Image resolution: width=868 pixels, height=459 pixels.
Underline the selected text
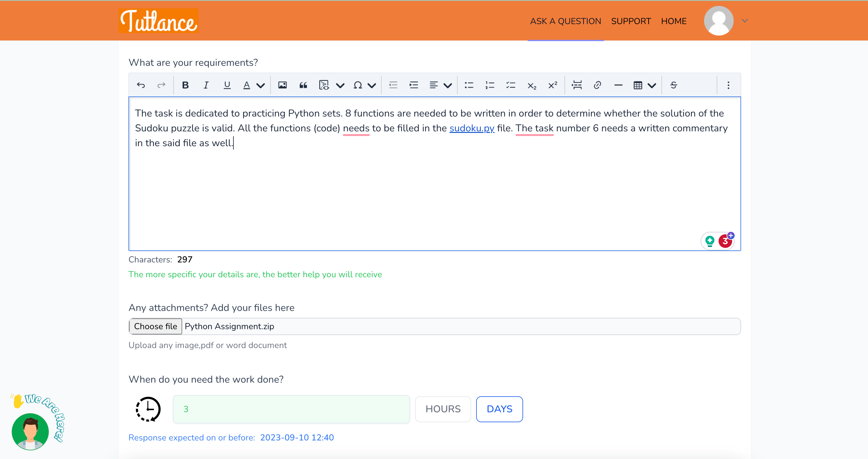[x=227, y=85]
